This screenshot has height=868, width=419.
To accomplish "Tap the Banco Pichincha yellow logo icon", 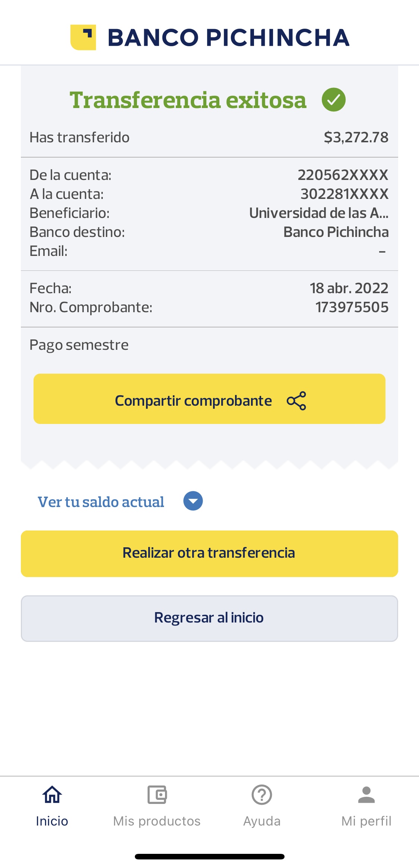I will pyautogui.click(x=83, y=37).
